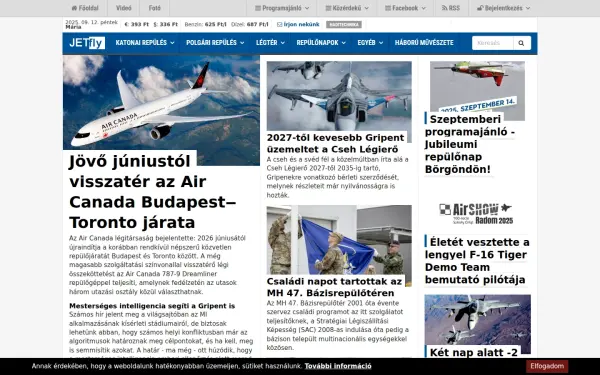
Task: Open the Főoldal home link
Action: click(x=85, y=8)
